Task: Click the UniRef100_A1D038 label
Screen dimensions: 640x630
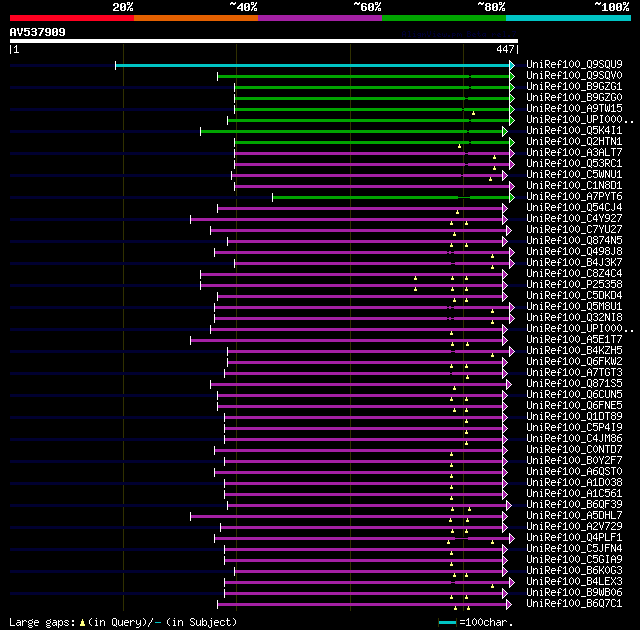Action: coord(574,483)
